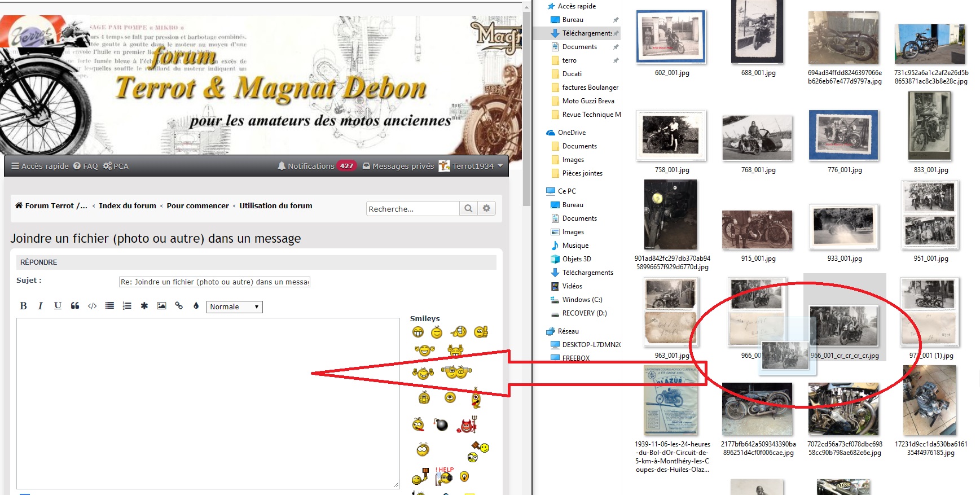Go to the Pour commencer breadcrumb
980x495 pixels.
[198, 205]
